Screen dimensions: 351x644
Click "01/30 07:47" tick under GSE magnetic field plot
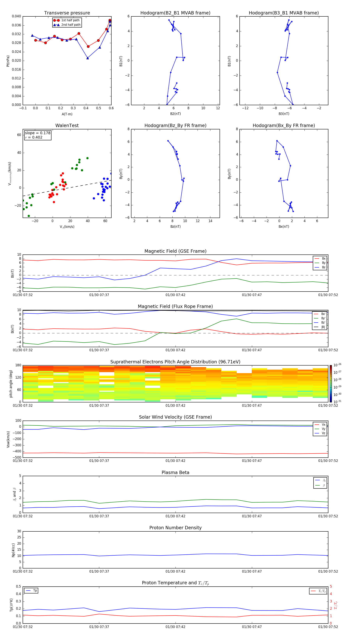click(x=252, y=295)
